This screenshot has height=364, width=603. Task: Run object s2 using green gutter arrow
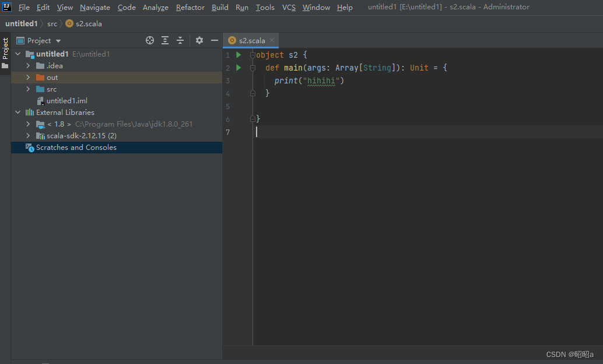[239, 55]
